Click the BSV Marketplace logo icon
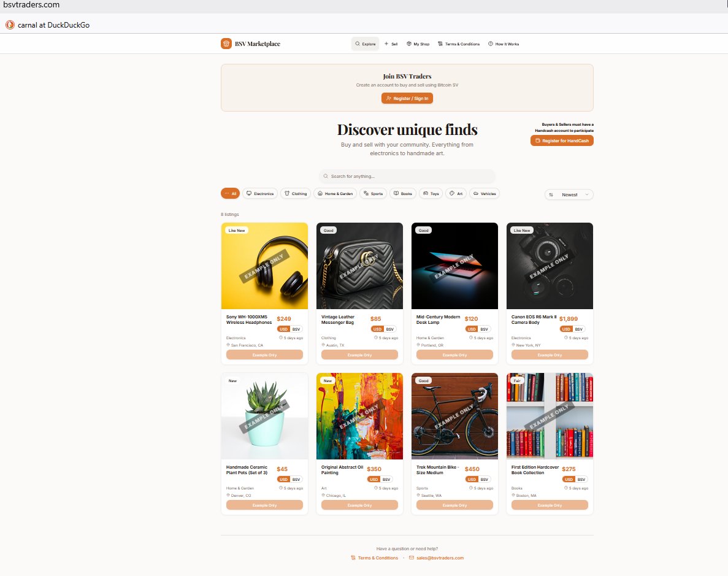This screenshot has height=576, width=728. point(226,44)
